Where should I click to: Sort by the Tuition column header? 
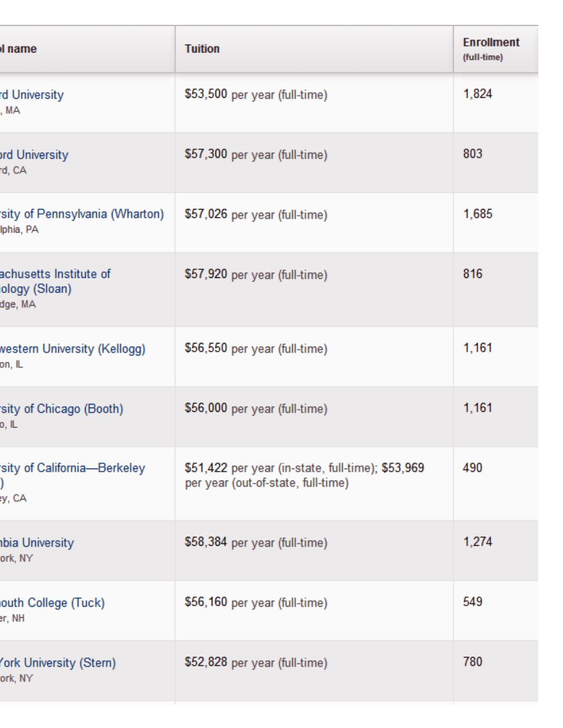pyautogui.click(x=202, y=49)
